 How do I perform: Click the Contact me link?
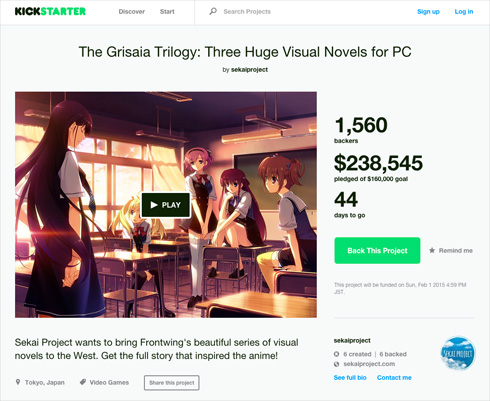click(394, 378)
